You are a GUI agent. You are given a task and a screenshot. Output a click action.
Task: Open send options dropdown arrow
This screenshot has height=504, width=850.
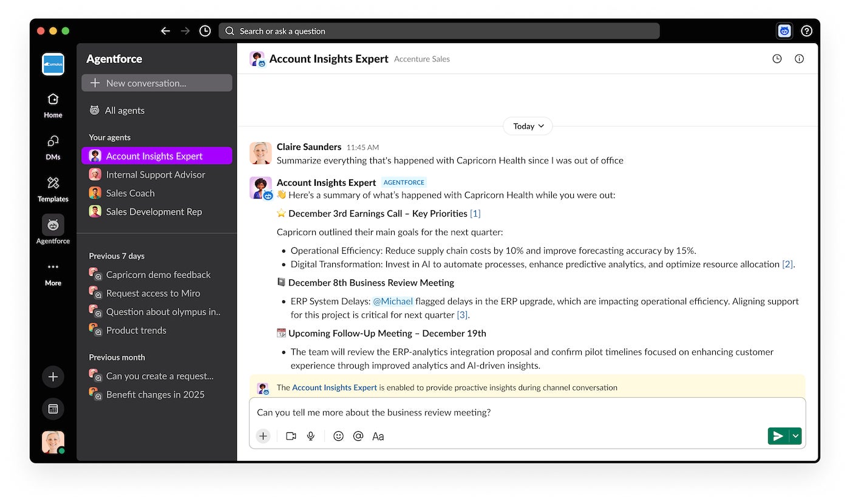tap(795, 436)
